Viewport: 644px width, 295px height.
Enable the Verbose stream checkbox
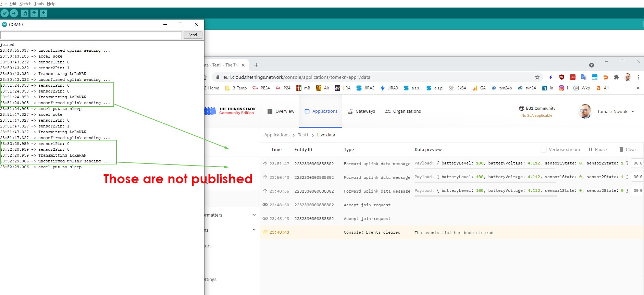544,149
